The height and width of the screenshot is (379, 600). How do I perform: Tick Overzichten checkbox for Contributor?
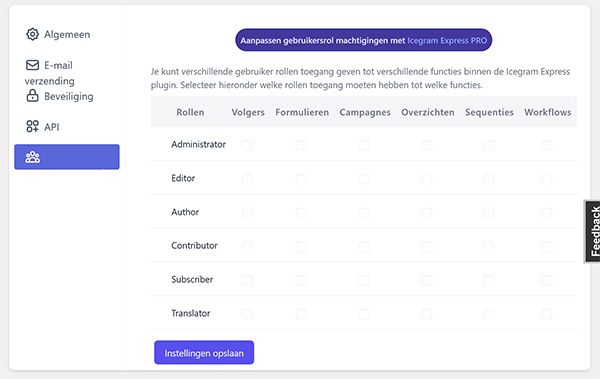427,246
